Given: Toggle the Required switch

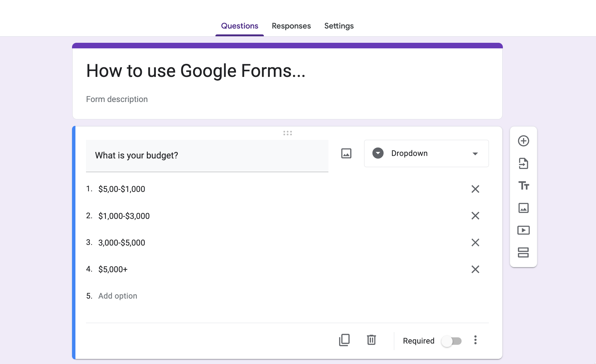Looking at the screenshot, I should click(x=452, y=341).
